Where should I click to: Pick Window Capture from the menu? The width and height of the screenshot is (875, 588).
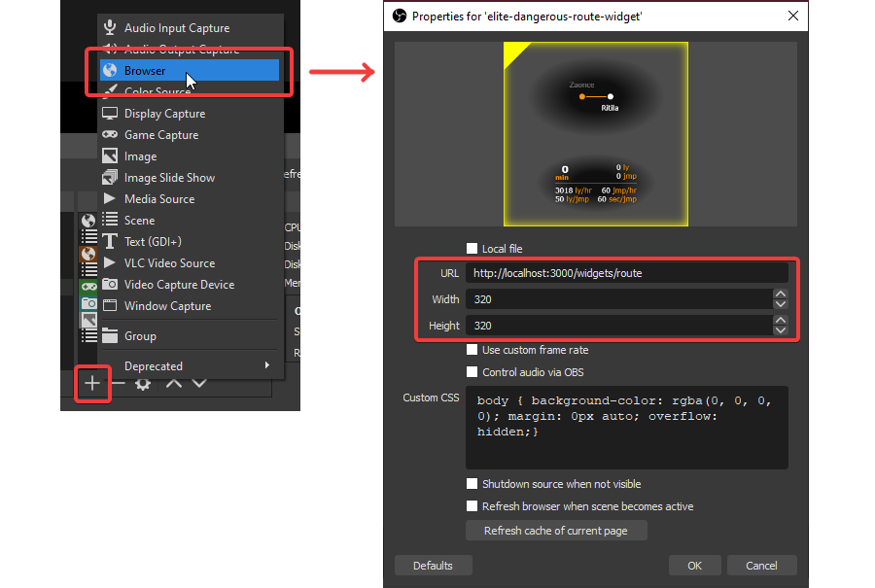tap(190, 306)
